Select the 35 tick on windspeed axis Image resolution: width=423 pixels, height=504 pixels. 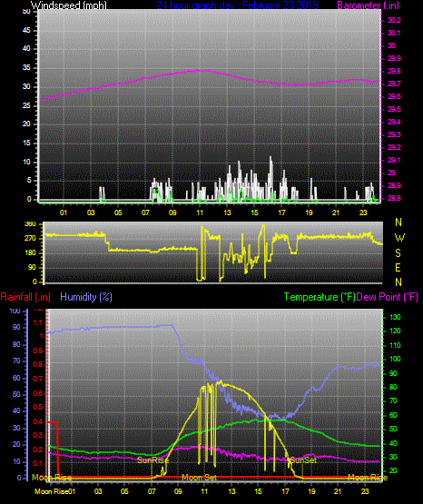pyautogui.click(x=26, y=67)
